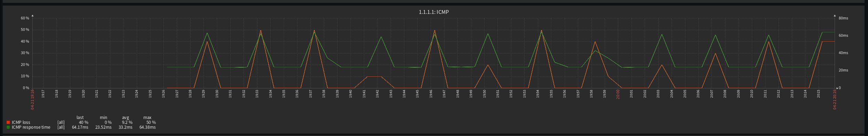Click the left axis top arrow
Image resolution: width=868 pixels, height=136 pixels.
[x=32, y=16]
